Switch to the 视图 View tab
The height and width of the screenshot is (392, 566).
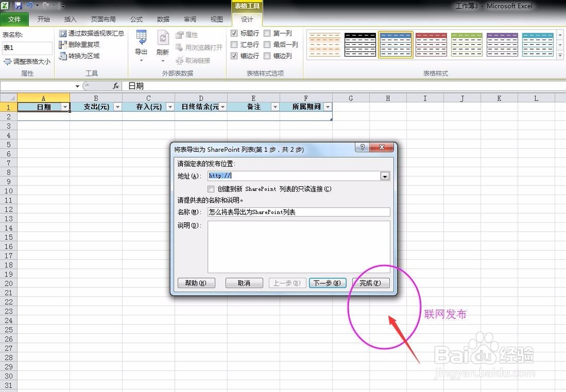217,19
